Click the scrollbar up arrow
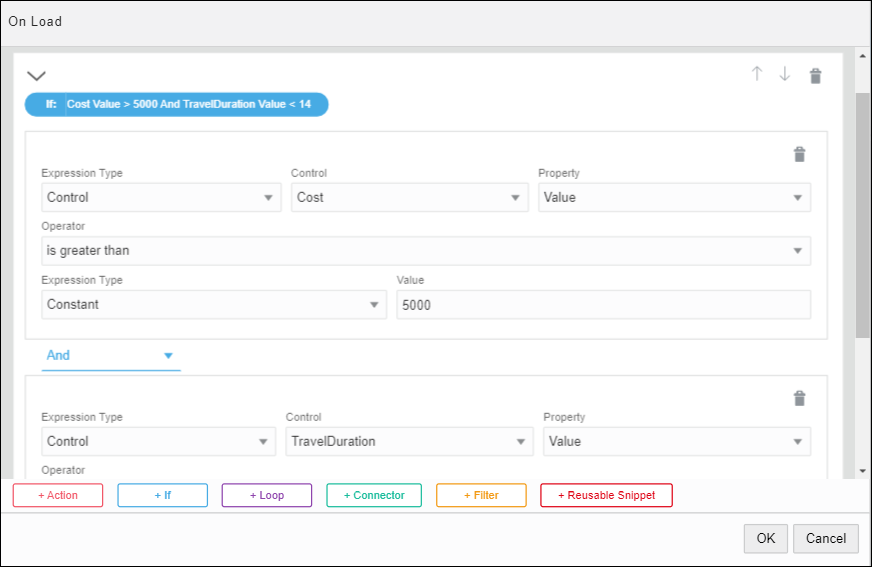The height and width of the screenshot is (567, 872). click(863, 56)
